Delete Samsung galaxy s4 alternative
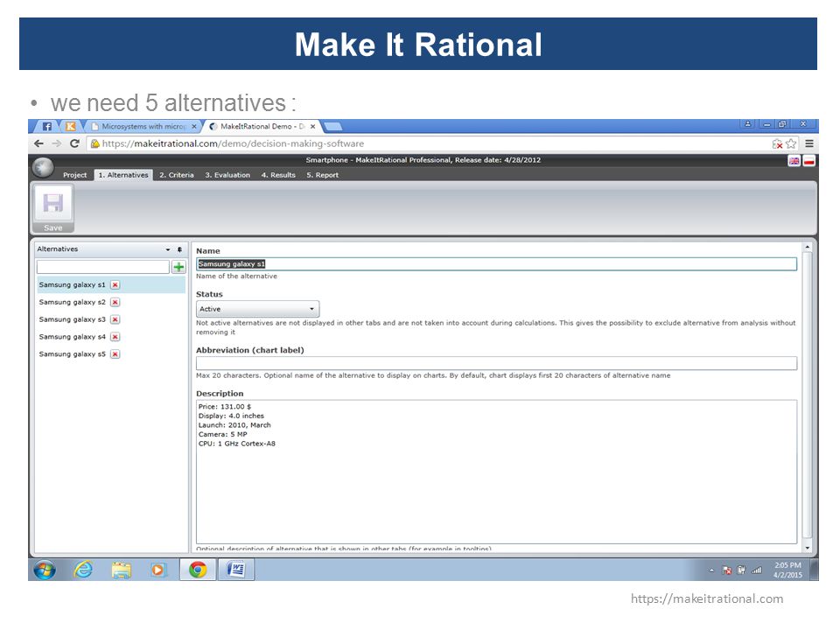 115,337
